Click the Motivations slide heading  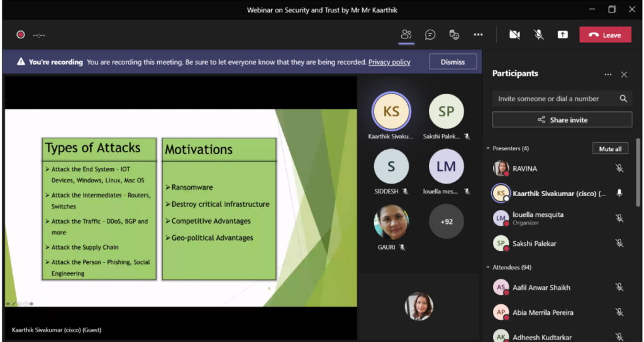coord(199,150)
